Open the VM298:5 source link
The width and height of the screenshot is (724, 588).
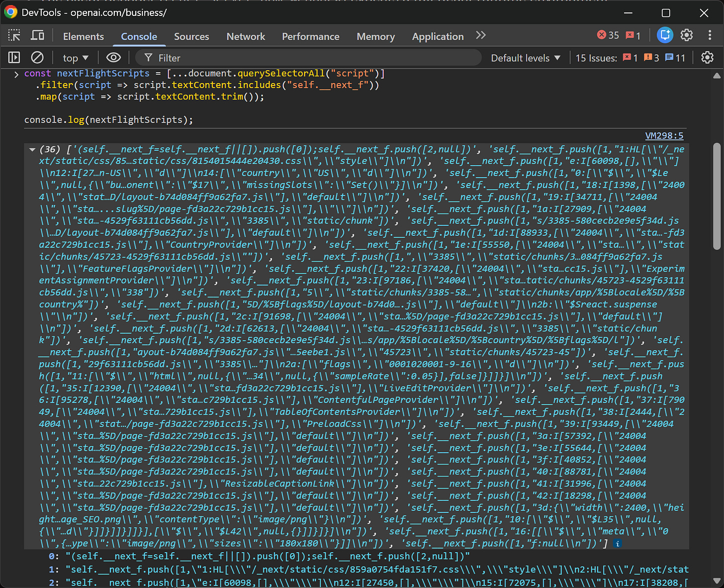[664, 135]
